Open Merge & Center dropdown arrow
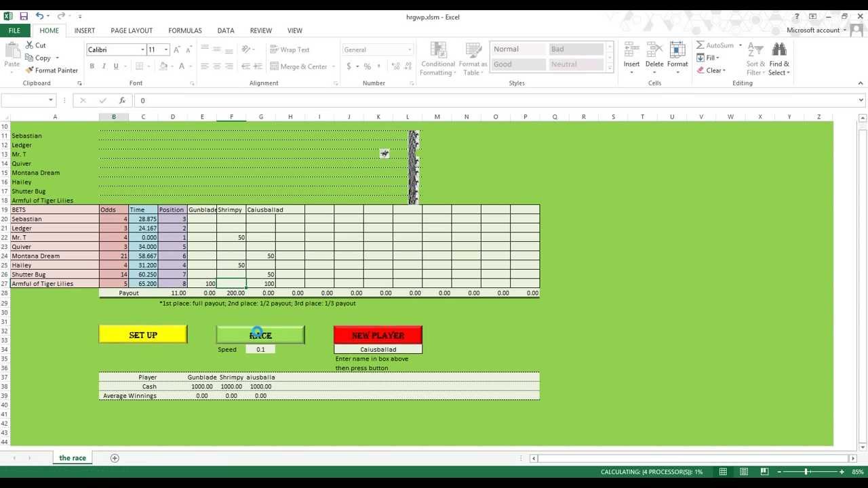This screenshot has width=868, height=488. [x=334, y=66]
